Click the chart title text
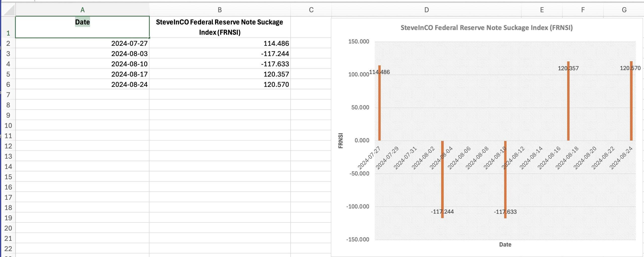The width and height of the screenshot is (644, 257). [x=487, y=28]
